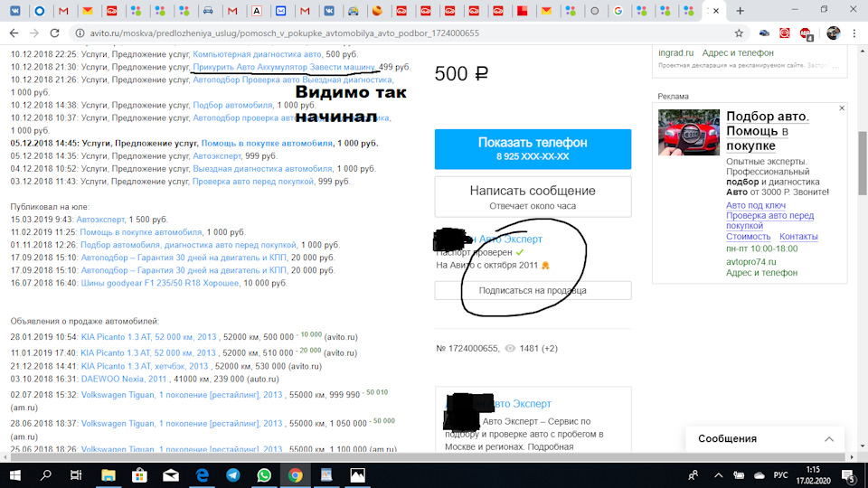Reload the Avito page

pos(54,33)
